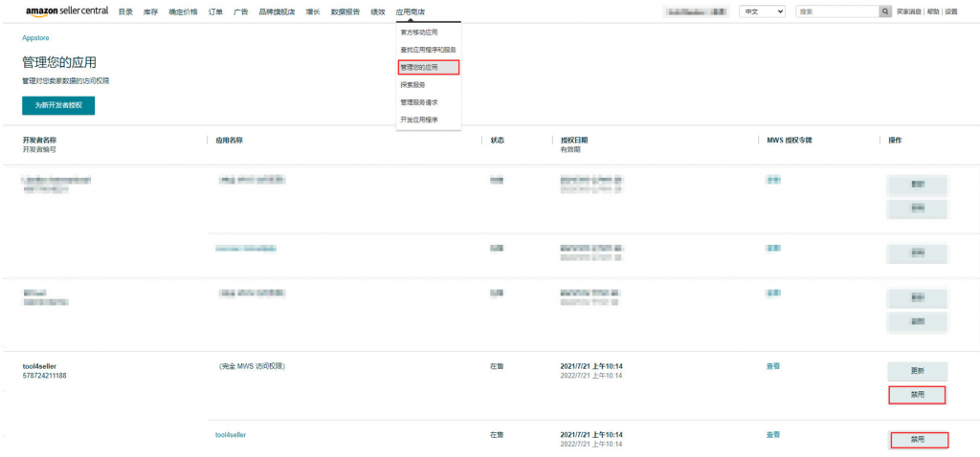Click the Appstore breadcrumb link
Image resolution: width=980 pixels, height=457 pixels.
click(35, 37)
